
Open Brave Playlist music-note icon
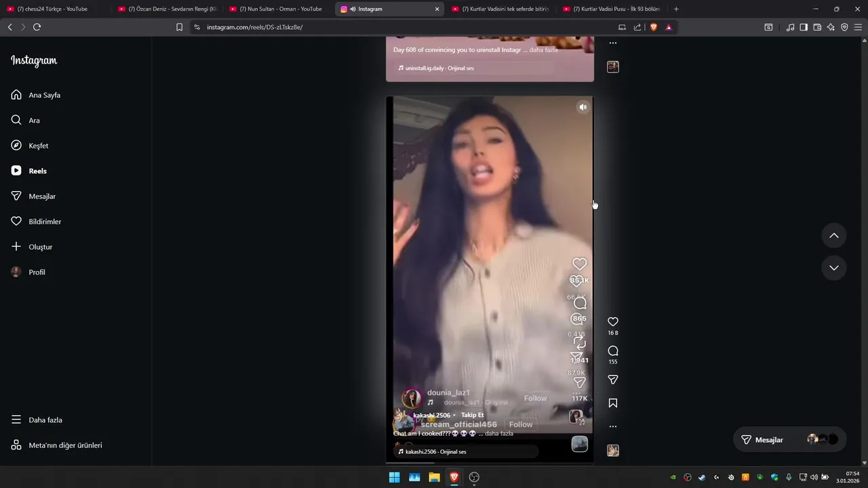(x=790, y=27)
